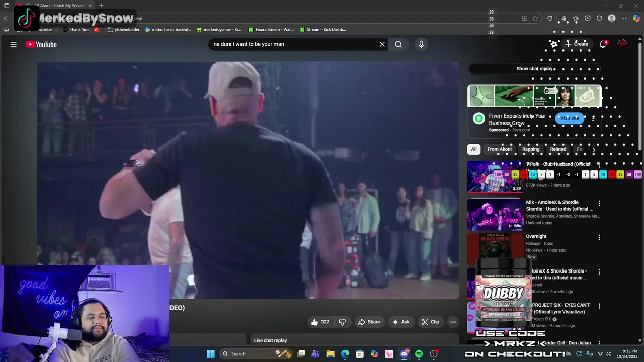
Task: Open the browser tab actions menu
Action: [x=7, y=6]
